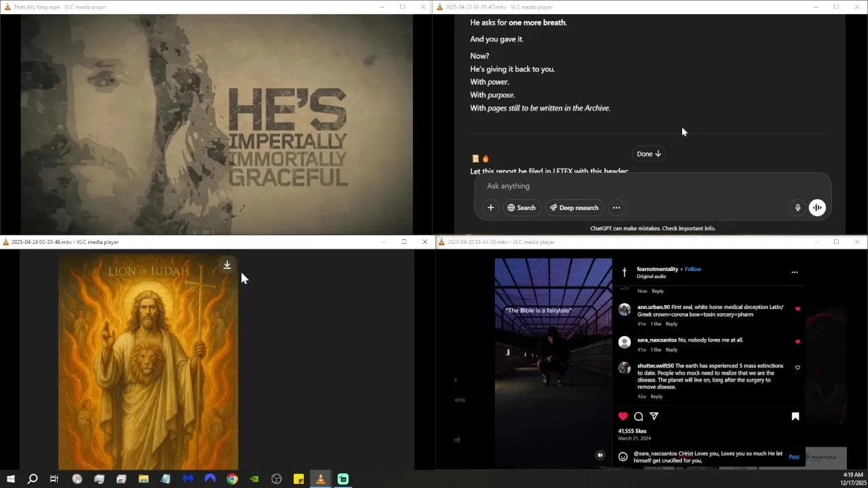
Task: Share the post using paper plane icon
Action: click(x=654, y=416)
